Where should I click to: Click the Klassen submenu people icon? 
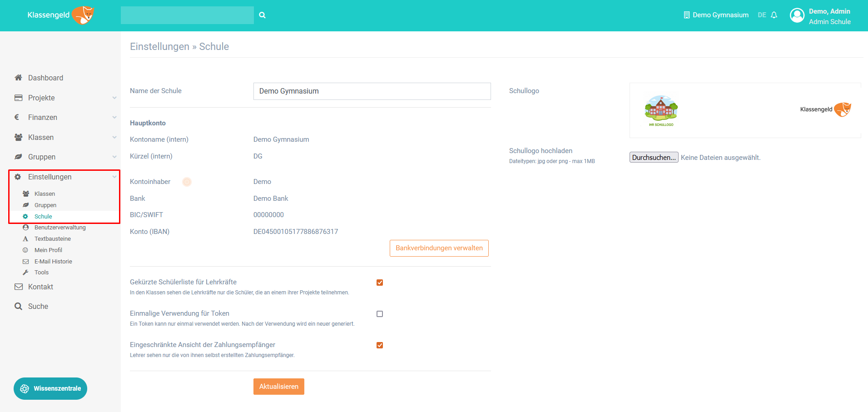pyautogui.click(x=26, y=194)
